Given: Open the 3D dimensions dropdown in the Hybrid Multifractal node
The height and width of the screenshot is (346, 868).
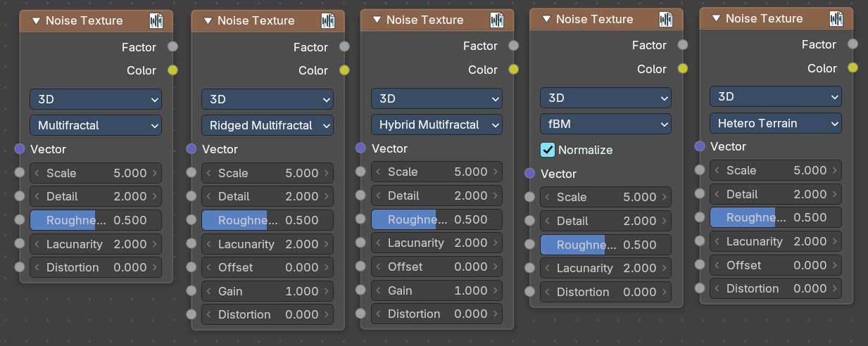Looking at the screenshot, I should pos(436,98).
